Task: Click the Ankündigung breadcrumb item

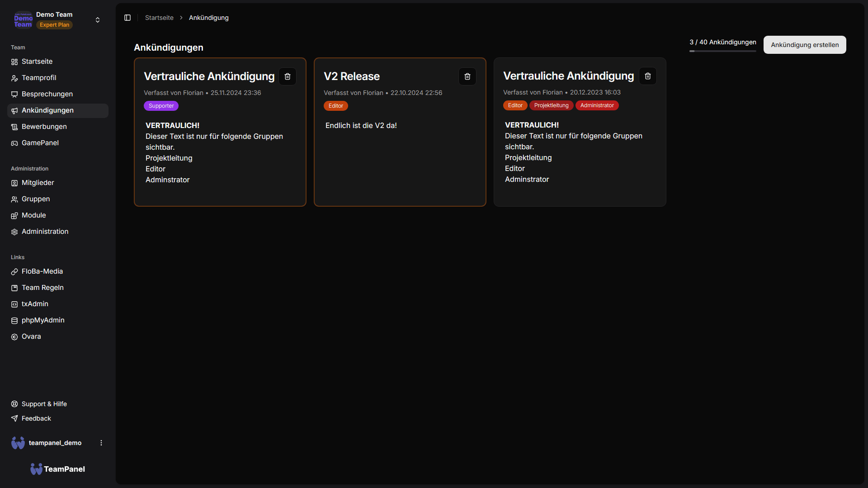Action: [x=209, y=18]
